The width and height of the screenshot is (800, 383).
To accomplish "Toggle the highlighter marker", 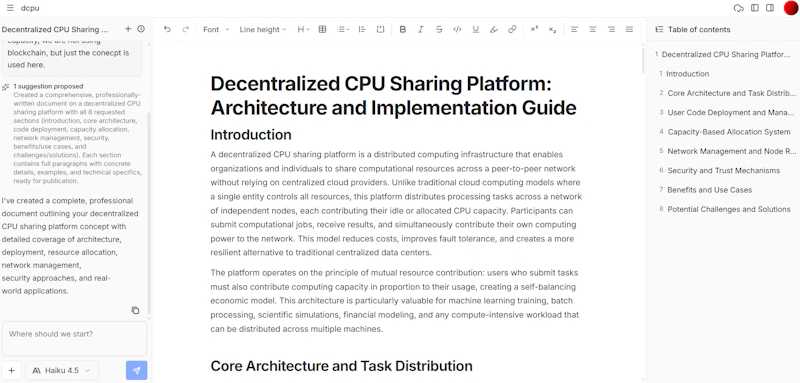I will click(x=494, y=30).
